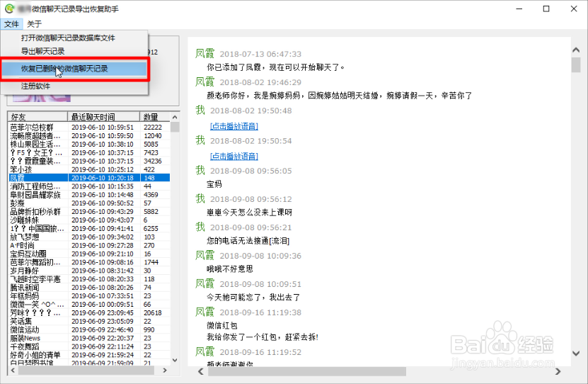588x384 pixels.
Task: Click the first 点击播放语音 link at 19:50:48
Action: click(x=234, y=126)
